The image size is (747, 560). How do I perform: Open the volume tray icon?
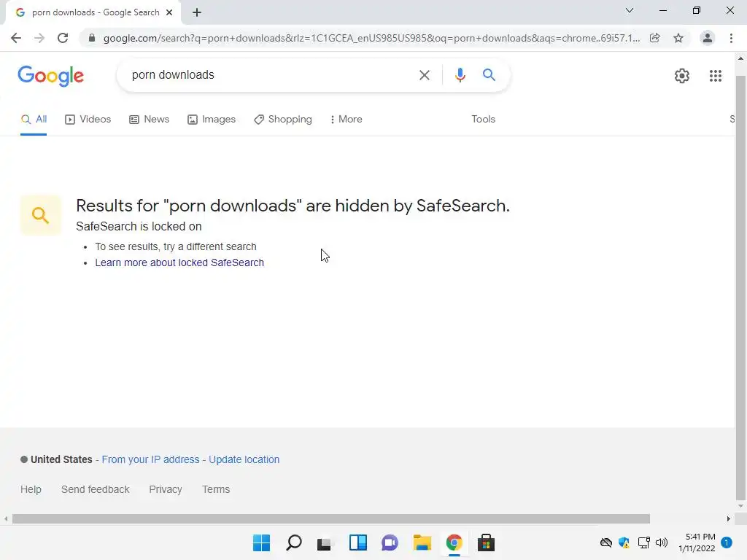pos(661,542)
